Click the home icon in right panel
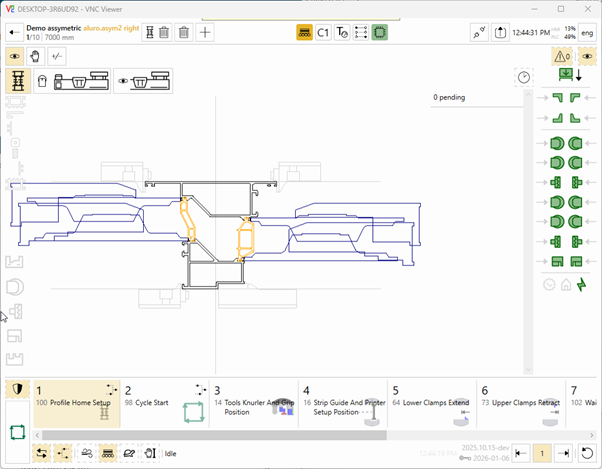This screenshot has width=602, height=469. tap(566, 284)
